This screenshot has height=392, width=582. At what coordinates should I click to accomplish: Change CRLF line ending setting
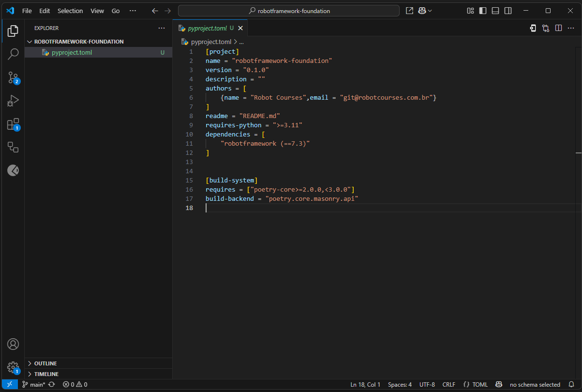pos(448,385)
